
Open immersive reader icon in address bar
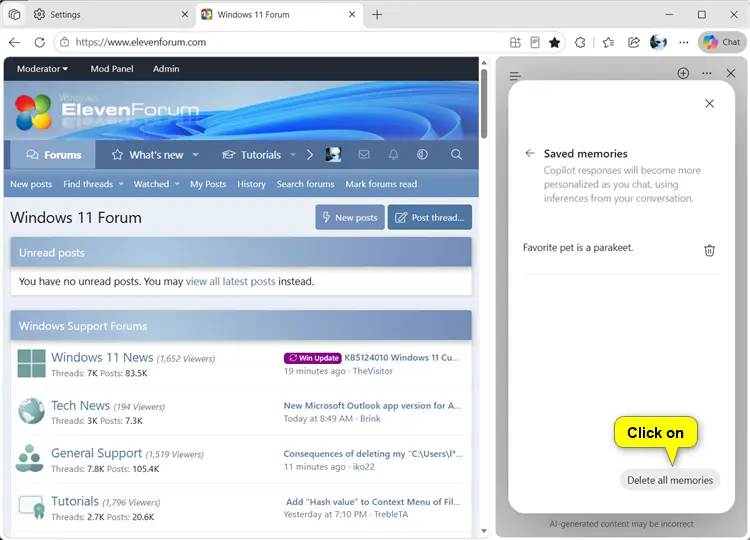[x=535, y=42]
